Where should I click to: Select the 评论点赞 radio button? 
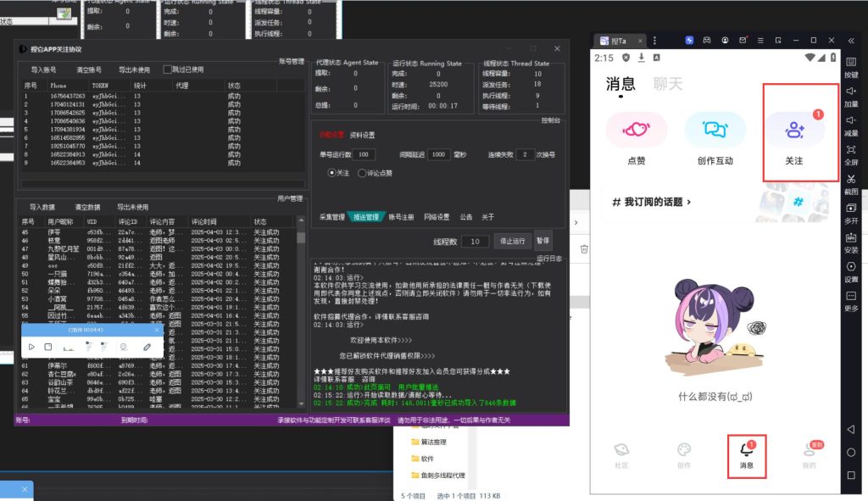tap(363, 172)
